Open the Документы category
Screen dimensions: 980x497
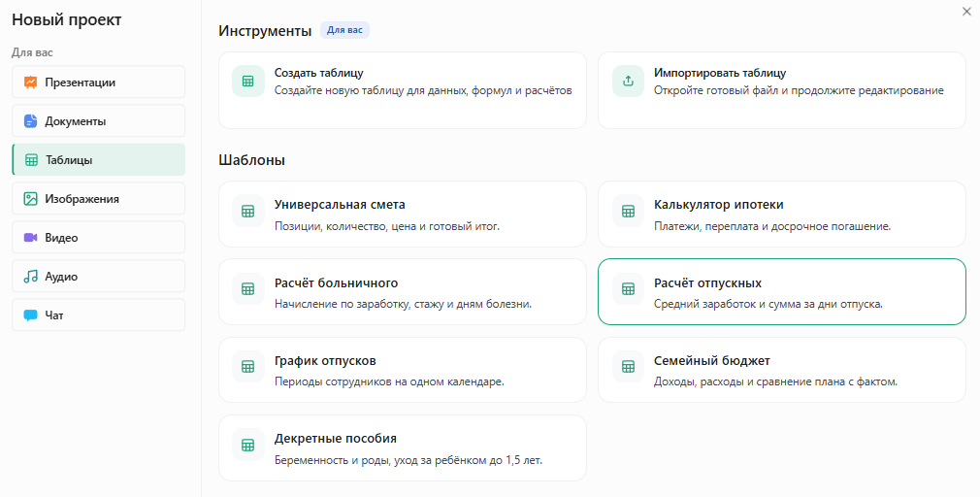[x=99, y=120]
